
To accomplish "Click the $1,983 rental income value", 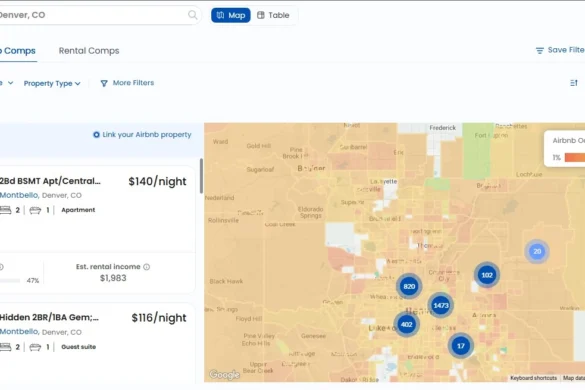I will click(113, 278).
